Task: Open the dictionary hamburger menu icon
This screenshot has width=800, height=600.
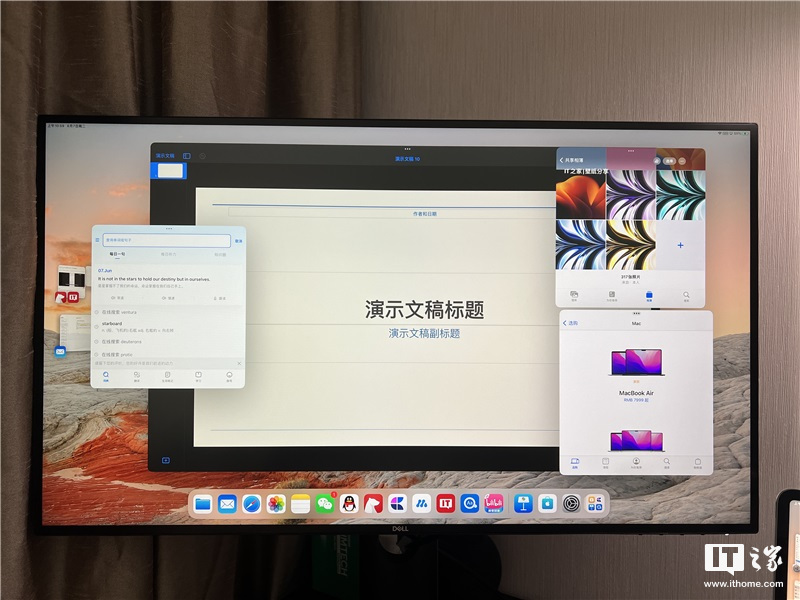Action: [x=97, y=240]
